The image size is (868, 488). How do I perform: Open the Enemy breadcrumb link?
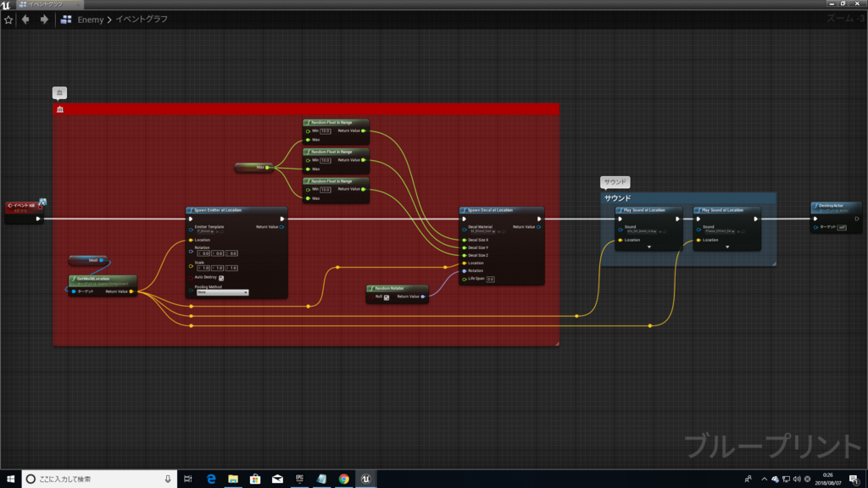90,19
